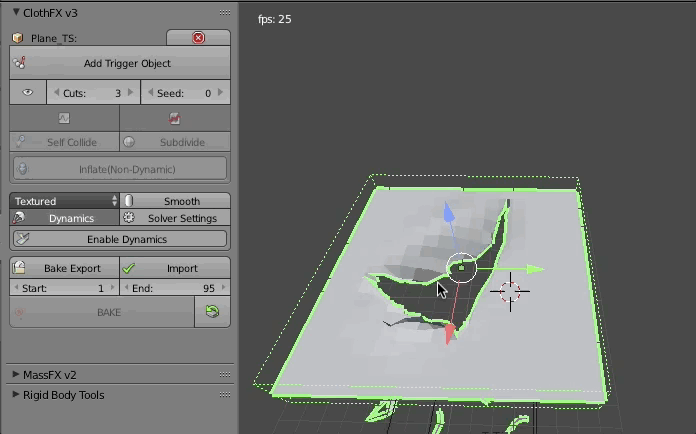
Task: Collapse the ClothFX v3 panel
Action: [16, 12]
